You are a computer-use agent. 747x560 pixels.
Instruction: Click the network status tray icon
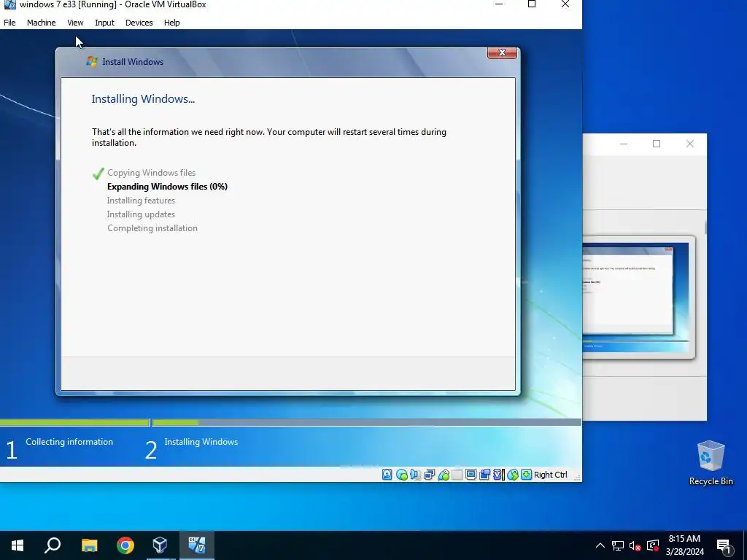(618, 545)
